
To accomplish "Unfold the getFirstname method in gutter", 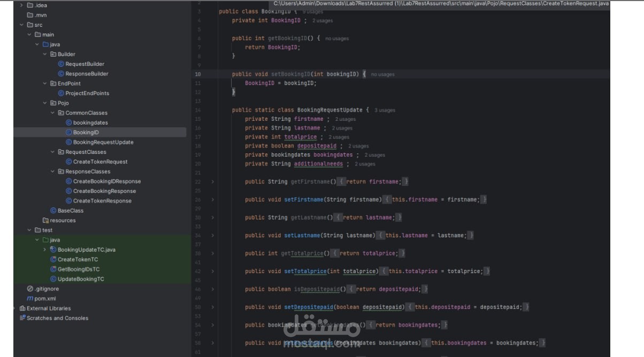I will [x=212, y=182].
